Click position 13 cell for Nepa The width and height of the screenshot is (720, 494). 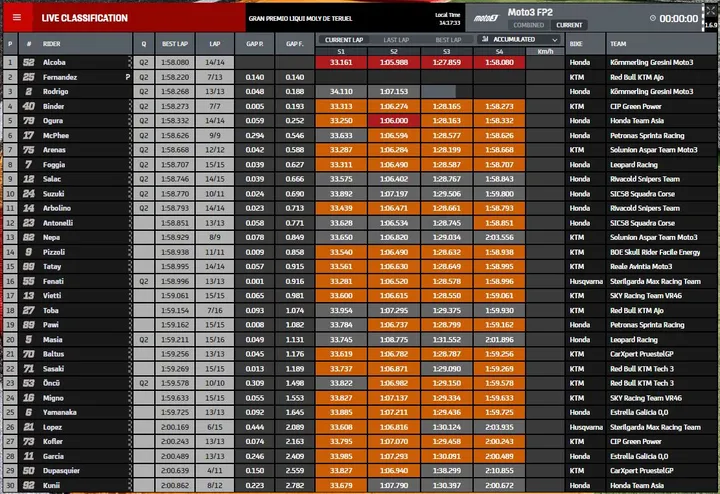[10, 237]
